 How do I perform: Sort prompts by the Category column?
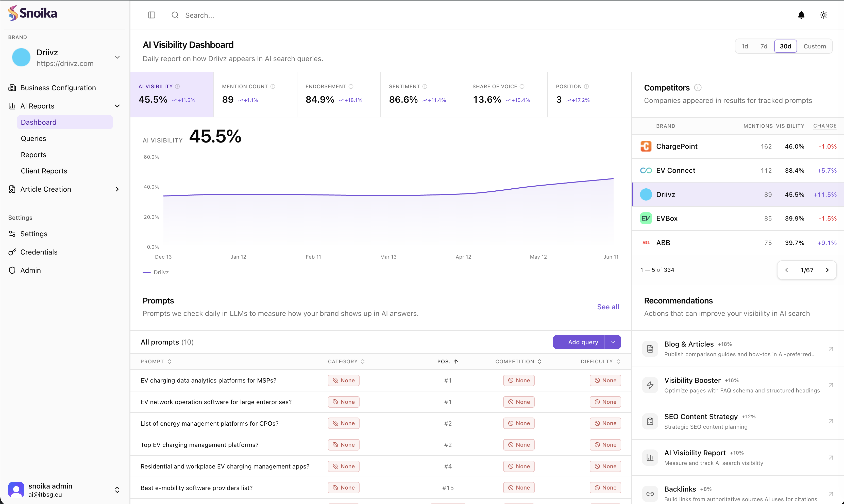tap(346, 361)
